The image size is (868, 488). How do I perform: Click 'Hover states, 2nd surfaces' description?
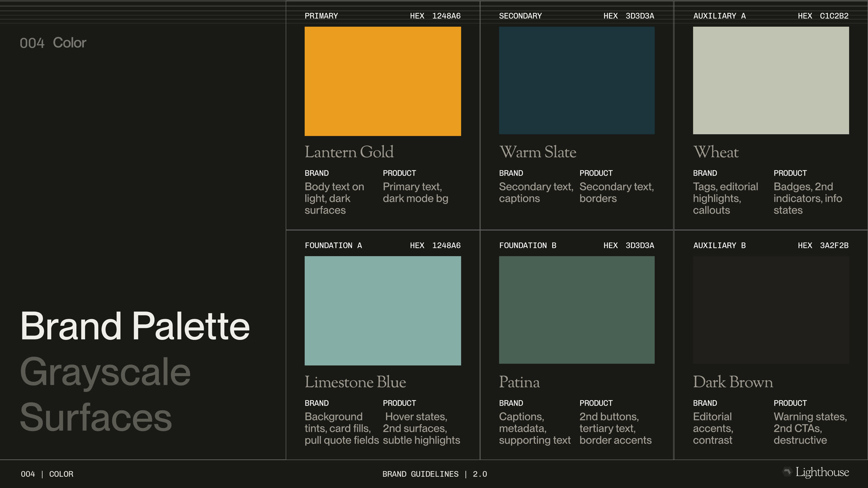tap(421, 428)
